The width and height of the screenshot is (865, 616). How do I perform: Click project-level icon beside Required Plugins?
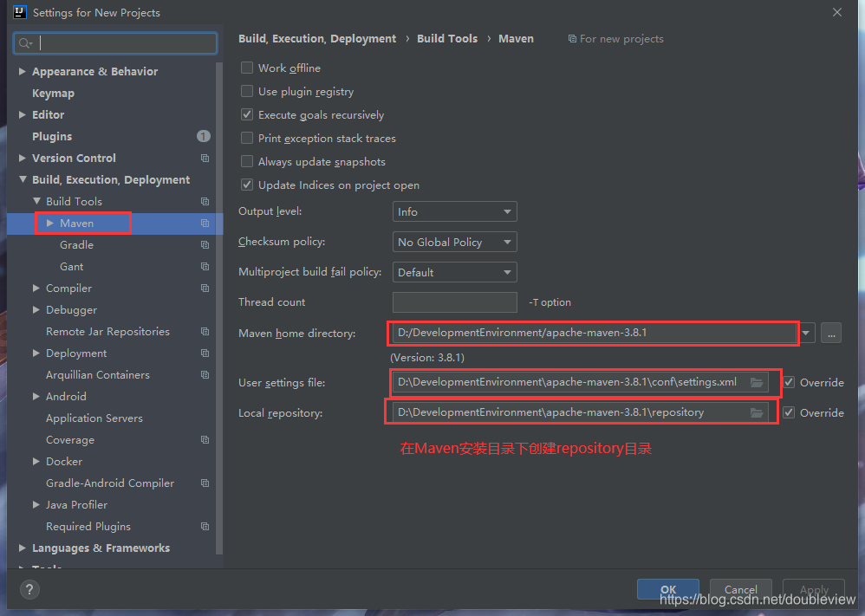[205, 527]
